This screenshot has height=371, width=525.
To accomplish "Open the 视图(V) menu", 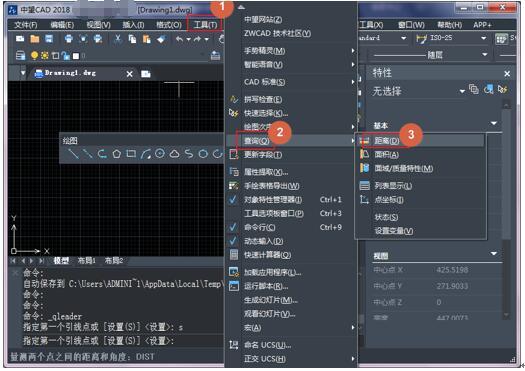I will pos(98,25).
